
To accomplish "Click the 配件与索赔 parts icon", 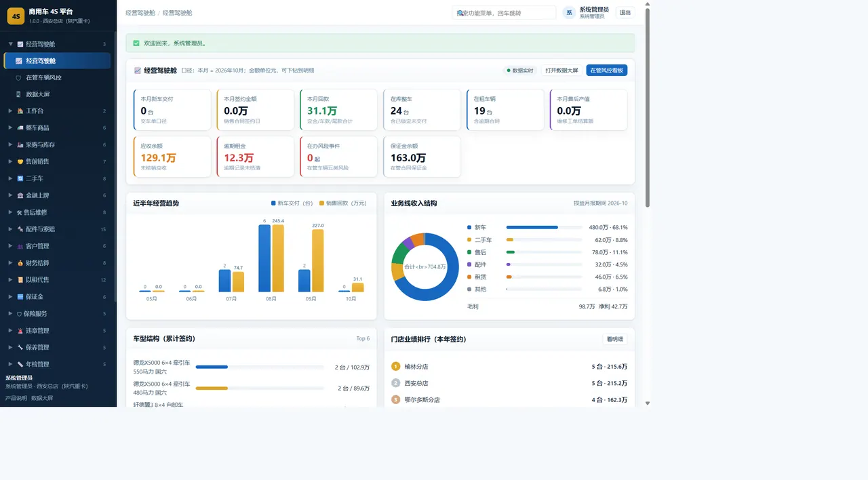I will tap(20, 229).
